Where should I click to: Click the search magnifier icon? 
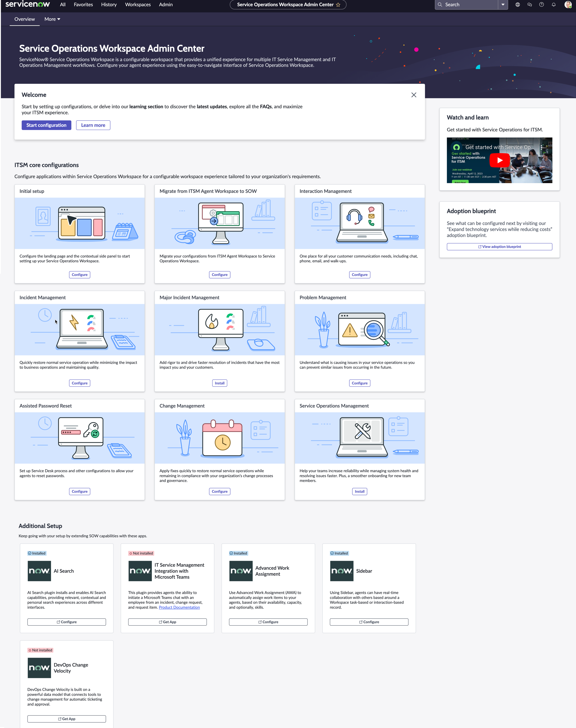tap(440, 5)
